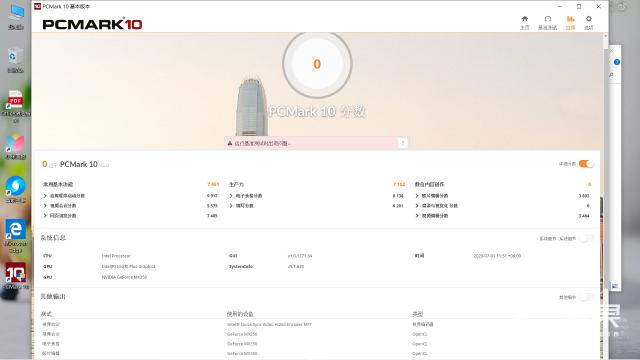Select the orange 结果 results tab
Image resolution: width=640 pixels, height=360 pixels.
pos(570,22)
